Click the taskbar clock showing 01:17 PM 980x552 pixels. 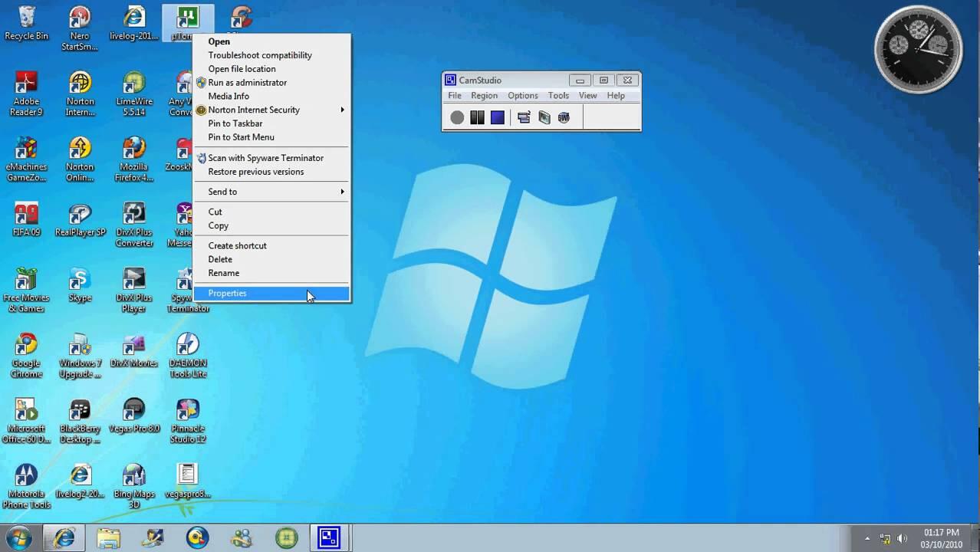click(941, 537)
